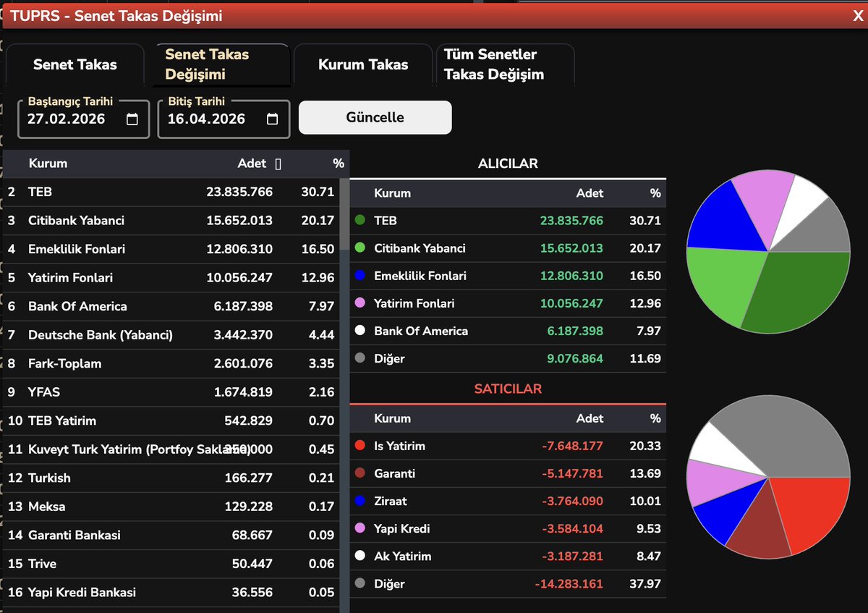Select the YFAS row

coord(171,392)
